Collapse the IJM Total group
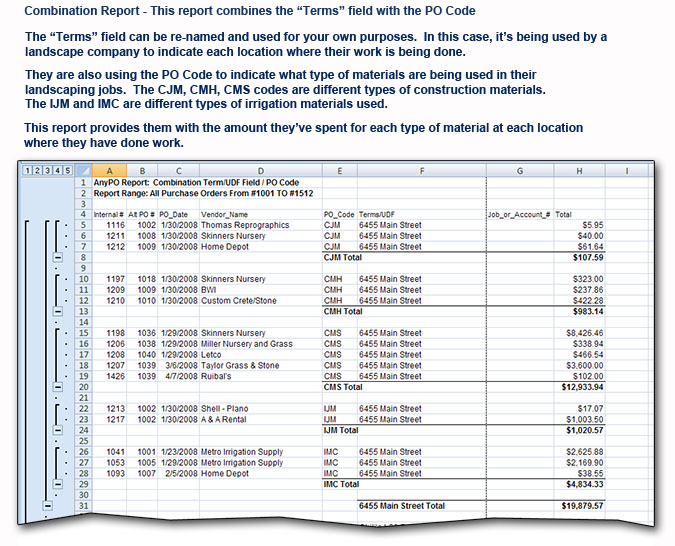This screenshot has height=546, width=675. [57, 430]
